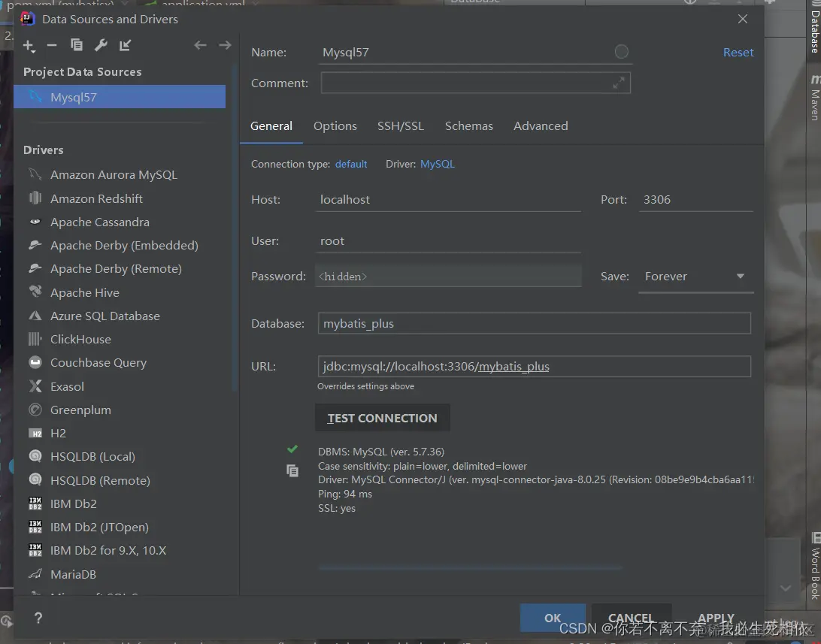The image size is (821, 644).
Task: Click the Test Connection button
Action: [x=382, y=418]
